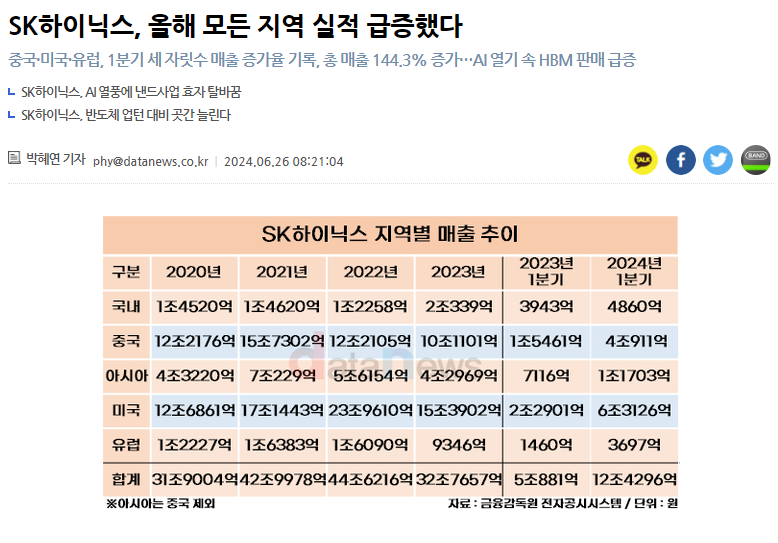Click total cell '12조4296억'
Image resolution: width=778 pixels, height=543 pixels.
tap(634, 479)
